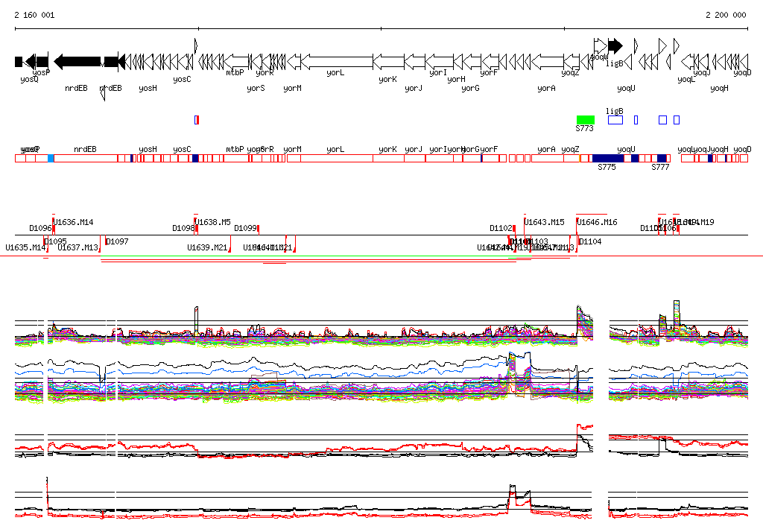Viewport: 763px width, 532px height.
Task: Click the open yorI gene arrow
Action: pos(440,62)
